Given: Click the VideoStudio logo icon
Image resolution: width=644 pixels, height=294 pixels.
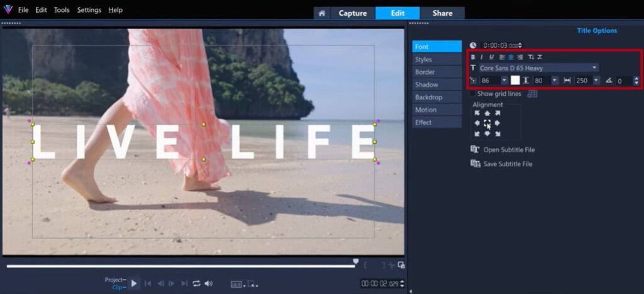Looking at the screenshot, I should [x=8, y=9].
